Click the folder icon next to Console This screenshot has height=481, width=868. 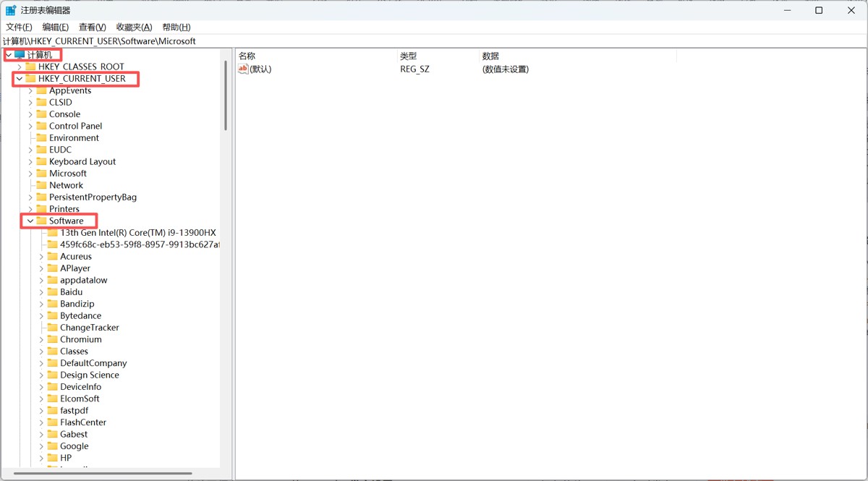pyautogui.click(x=41, y=114)
